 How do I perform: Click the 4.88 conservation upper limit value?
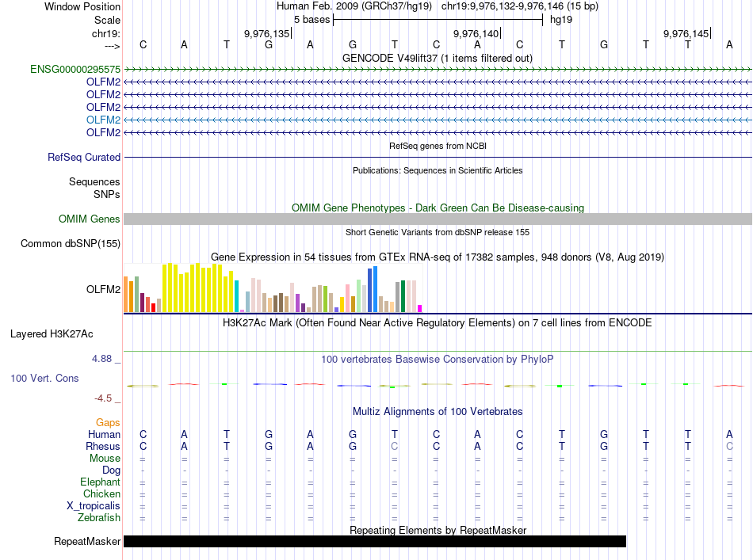[x=101, y=359]
